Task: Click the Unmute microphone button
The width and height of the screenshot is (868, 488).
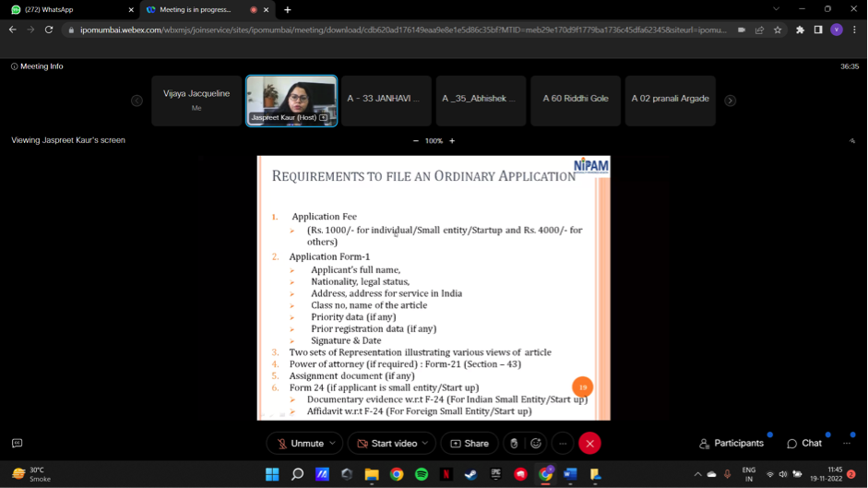Action: (x=299, y=444)
